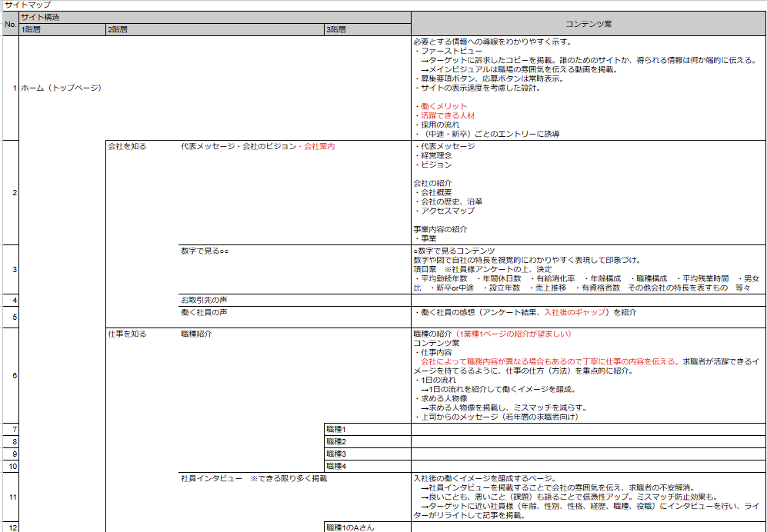This screenshot has height=532, width=767.
Task: Click row number 1 cell
Action: (11, 88)
